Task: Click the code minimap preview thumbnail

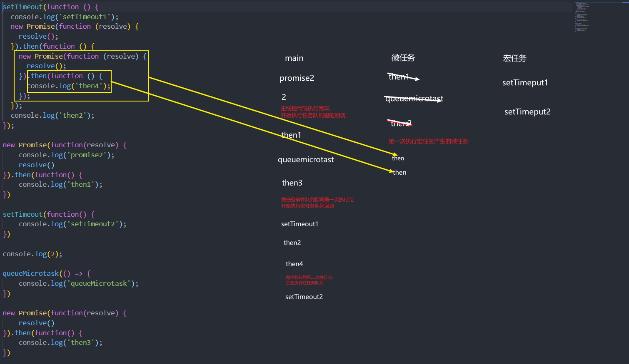Action: point(582,17)
